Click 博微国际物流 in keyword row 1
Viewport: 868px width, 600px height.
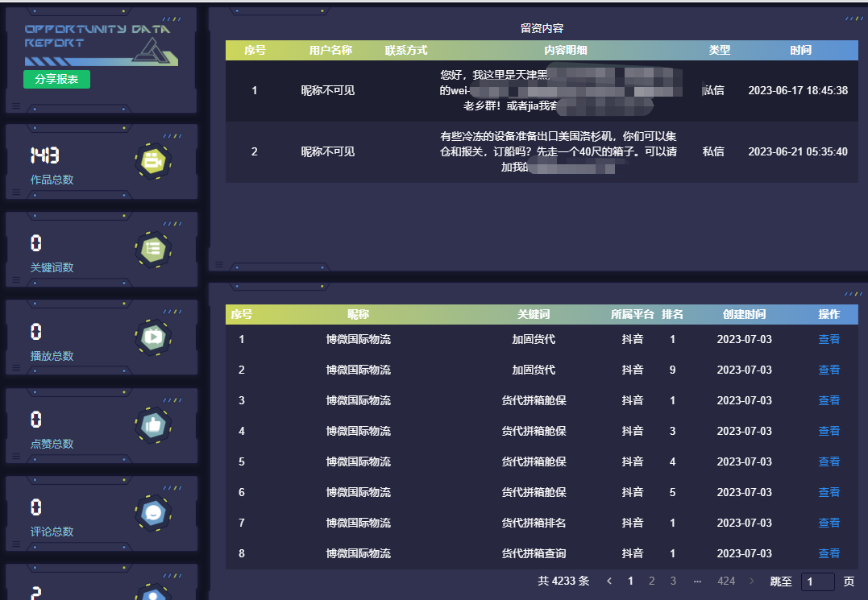tap(358, 340)
